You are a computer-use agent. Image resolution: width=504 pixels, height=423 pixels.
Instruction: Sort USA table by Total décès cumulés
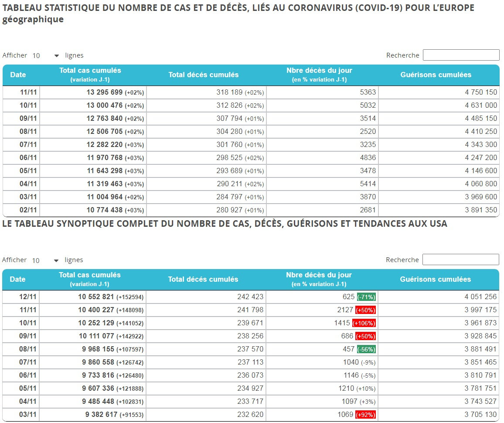coord(203,279)
